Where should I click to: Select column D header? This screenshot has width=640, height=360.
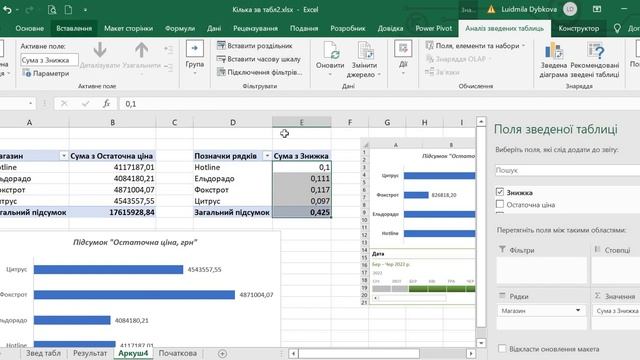click(233, 122)
